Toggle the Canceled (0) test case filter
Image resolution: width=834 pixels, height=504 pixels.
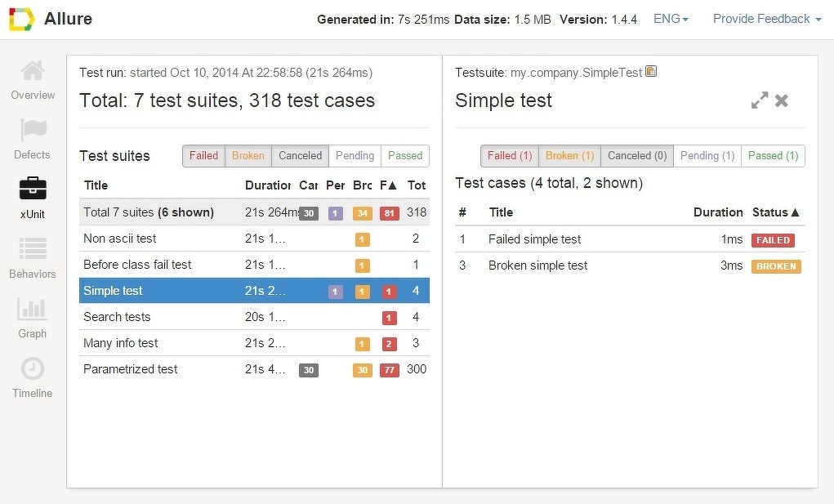[x=637, y=156]
